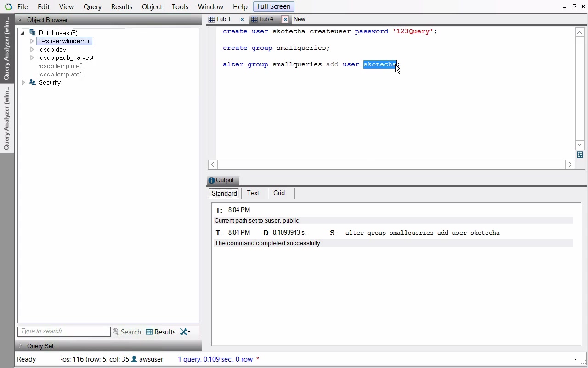Click the magnifier Search icon in Object Browser
Viewport: 588px width, 368px height.
click(116, 332)
